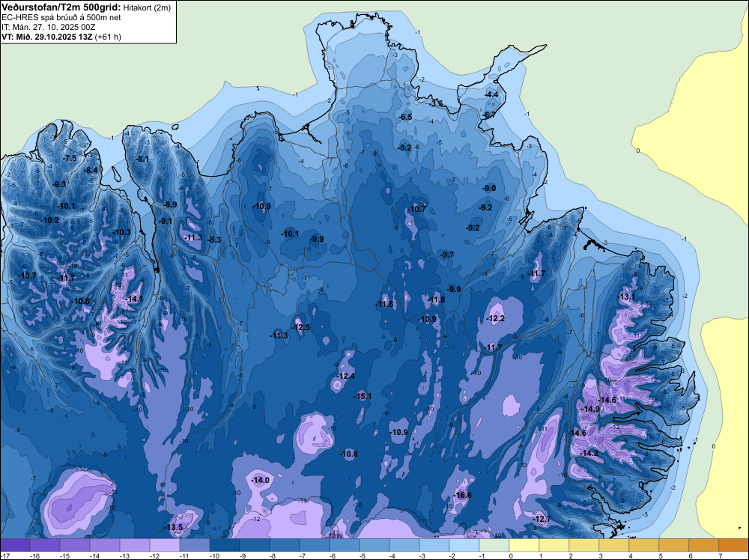Viewport: 749px width, 560px height.
Task: Click initialization time "IT: Mán. 27. 10. 2025 00Z"
Action: 48,27
